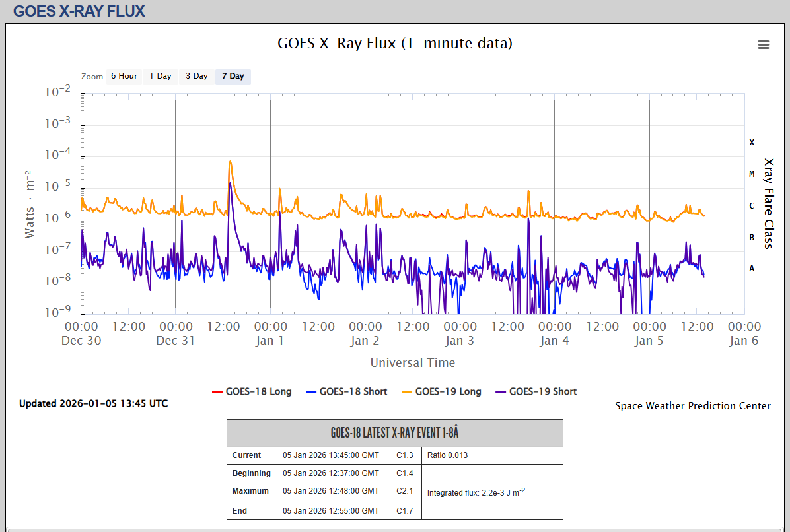Click the Xray Flare Class axis title
This screenshot has height=532, width=790.
768,203
